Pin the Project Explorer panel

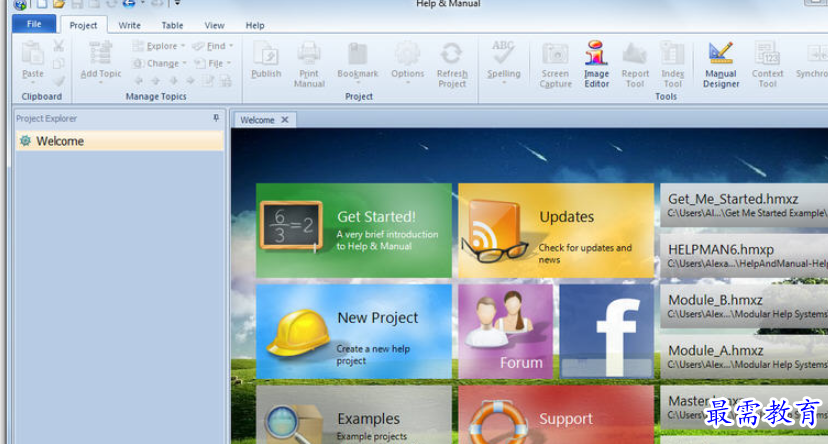(x=216, y=118)
